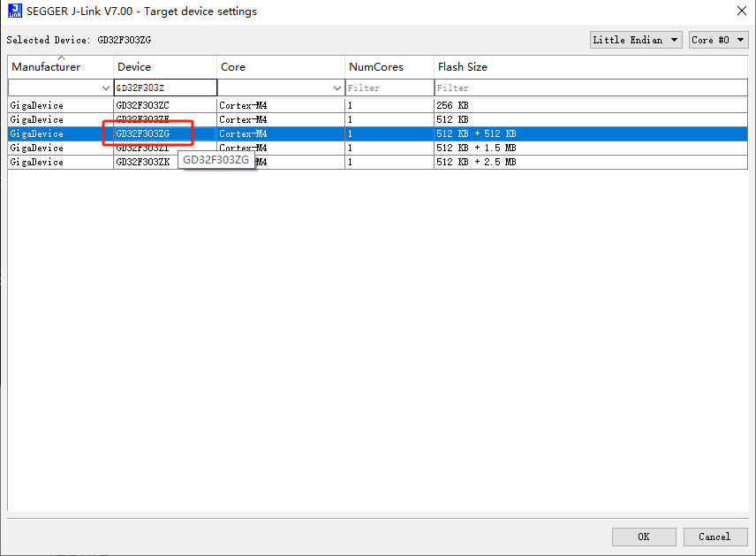This screenshot has height=556, width=756.
Task: Sort by Manufacturer column header
Action: 61,67
